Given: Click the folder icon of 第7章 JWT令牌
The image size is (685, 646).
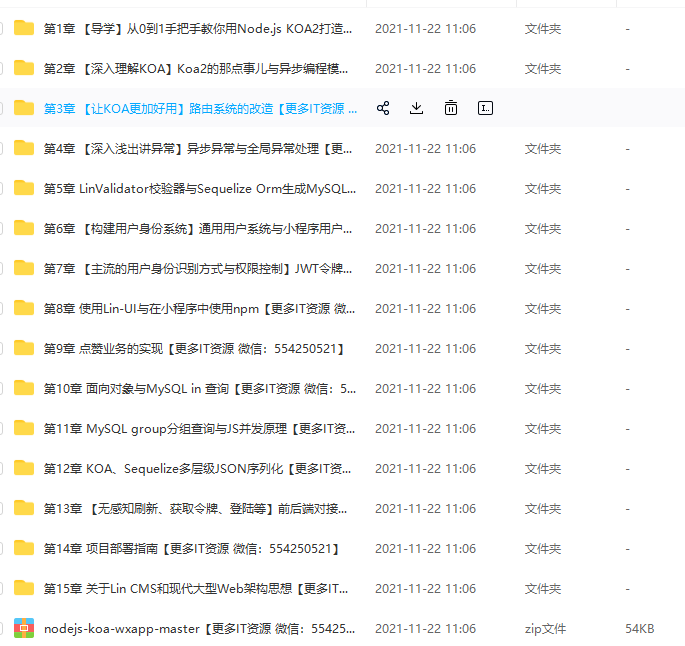Looking at the screenshot, I should point(24,268).
